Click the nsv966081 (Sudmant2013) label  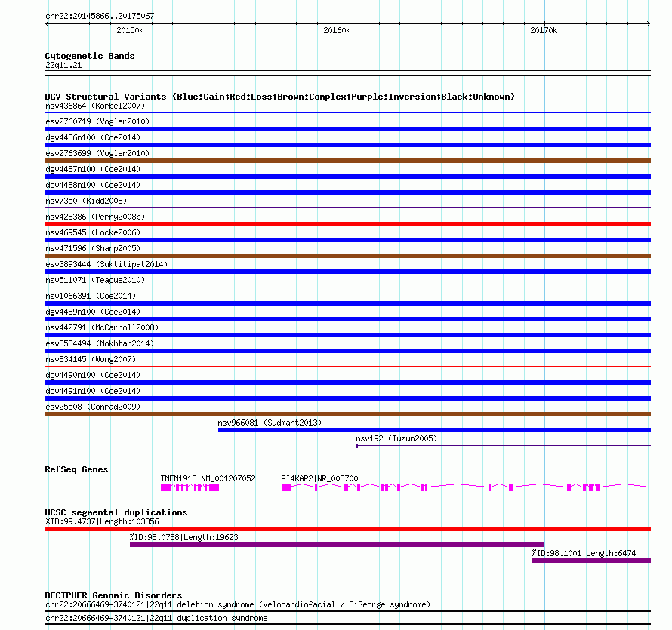(270, 423)
